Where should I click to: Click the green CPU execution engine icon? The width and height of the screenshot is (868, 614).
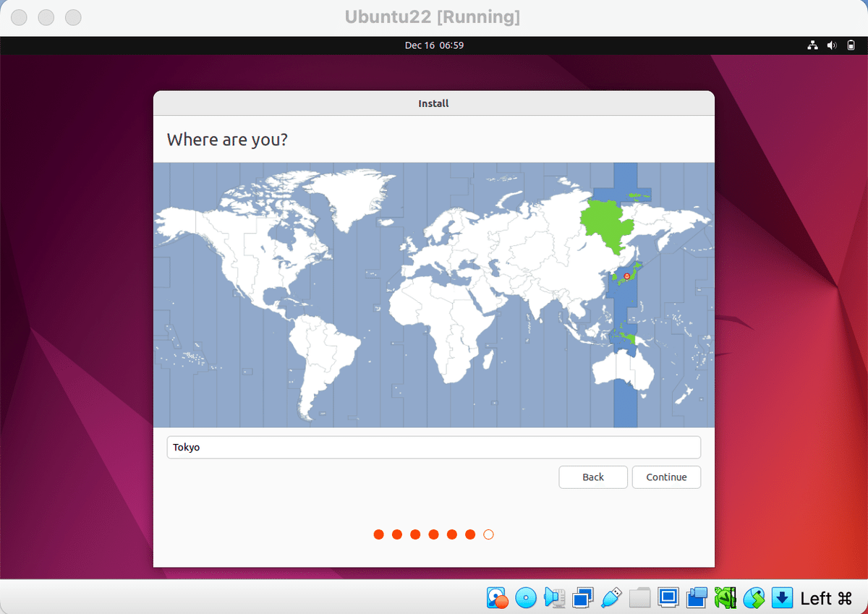point(725,598)
